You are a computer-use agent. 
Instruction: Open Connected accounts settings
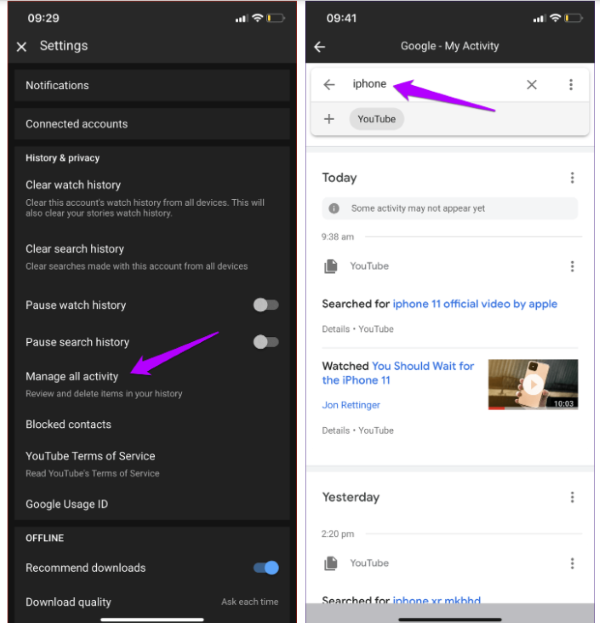coord(150,124)
